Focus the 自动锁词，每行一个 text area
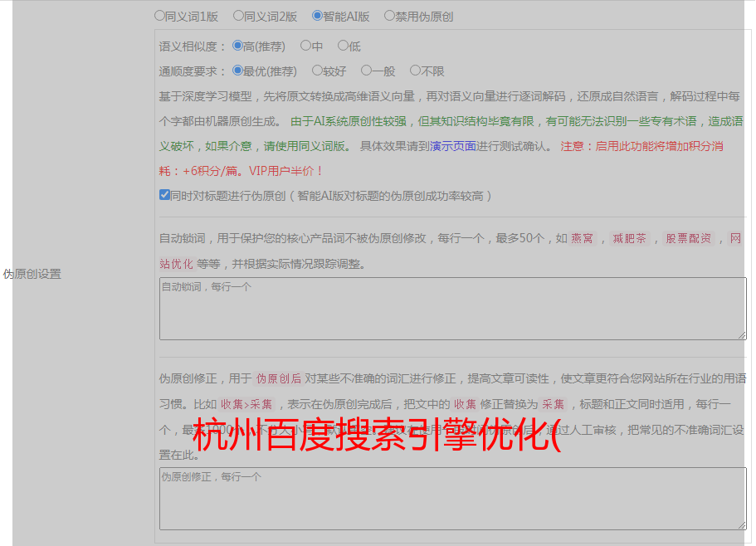756x546 pixels. 453,309
